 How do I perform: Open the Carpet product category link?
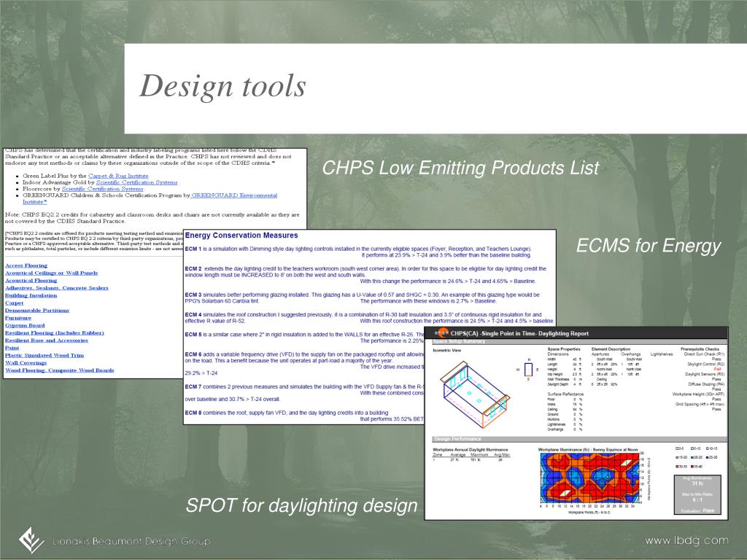(15, 303)
